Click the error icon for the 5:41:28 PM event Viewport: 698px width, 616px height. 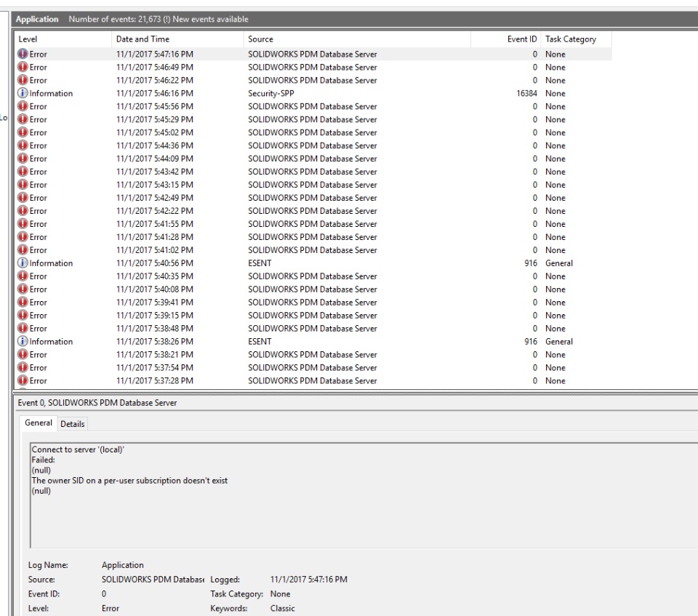[x=23, y=237]
